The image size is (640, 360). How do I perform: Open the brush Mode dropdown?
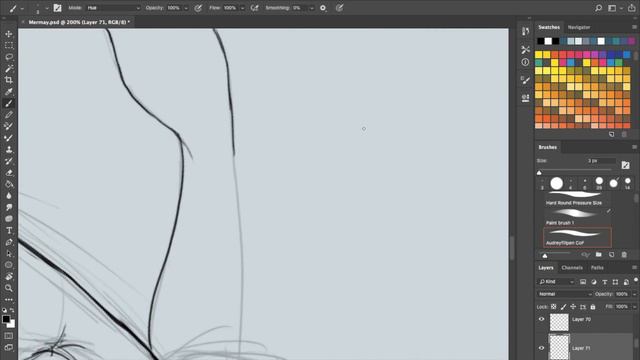[113, 8]
